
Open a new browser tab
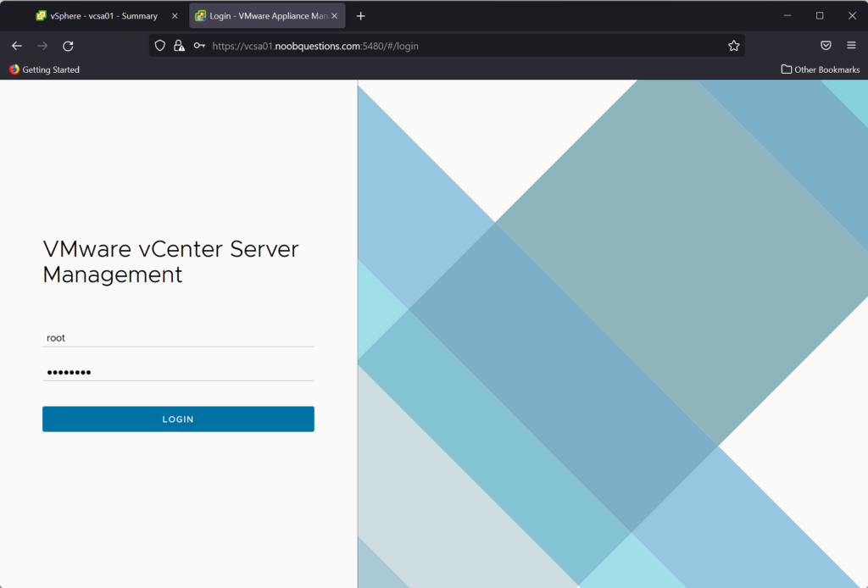(x=361, y=16)
